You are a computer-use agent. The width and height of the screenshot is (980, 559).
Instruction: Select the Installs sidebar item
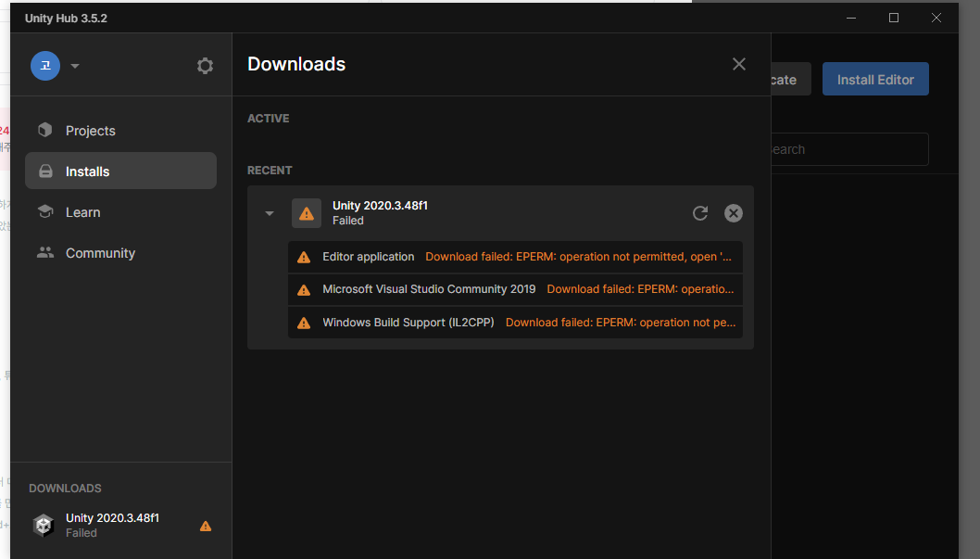coord(120,171)
